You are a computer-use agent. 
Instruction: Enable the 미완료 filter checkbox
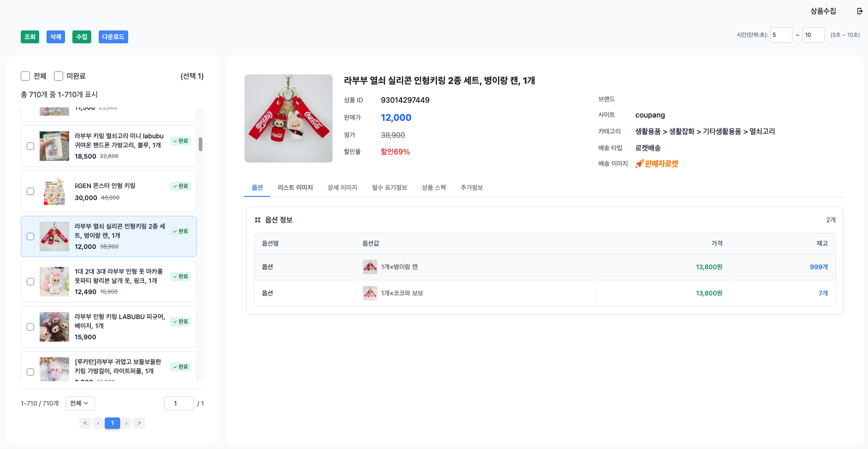[59, 76]
